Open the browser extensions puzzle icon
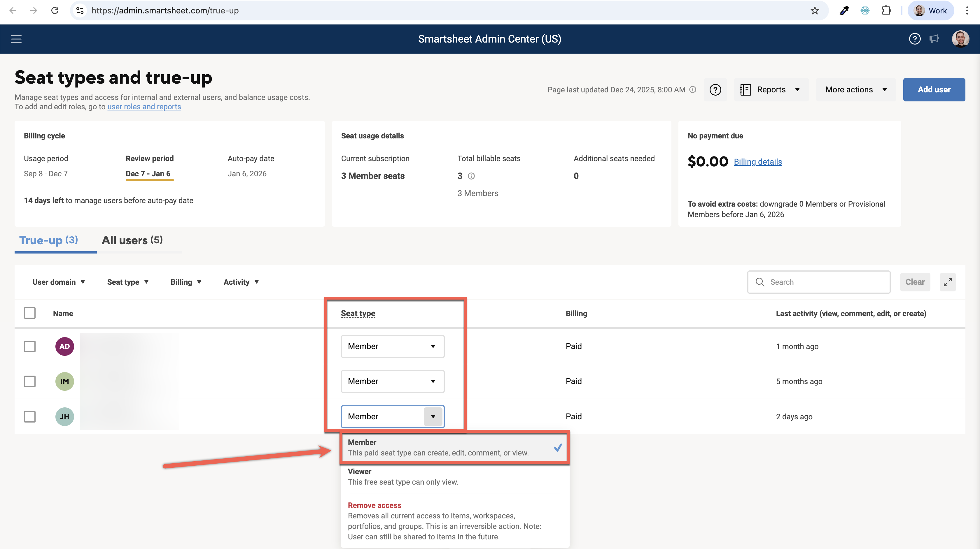 (x=886, y=11)
